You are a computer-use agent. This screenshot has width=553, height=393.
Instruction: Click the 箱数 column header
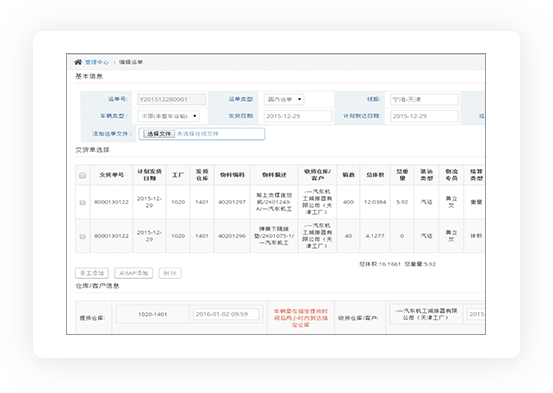[x=348, y=175]
